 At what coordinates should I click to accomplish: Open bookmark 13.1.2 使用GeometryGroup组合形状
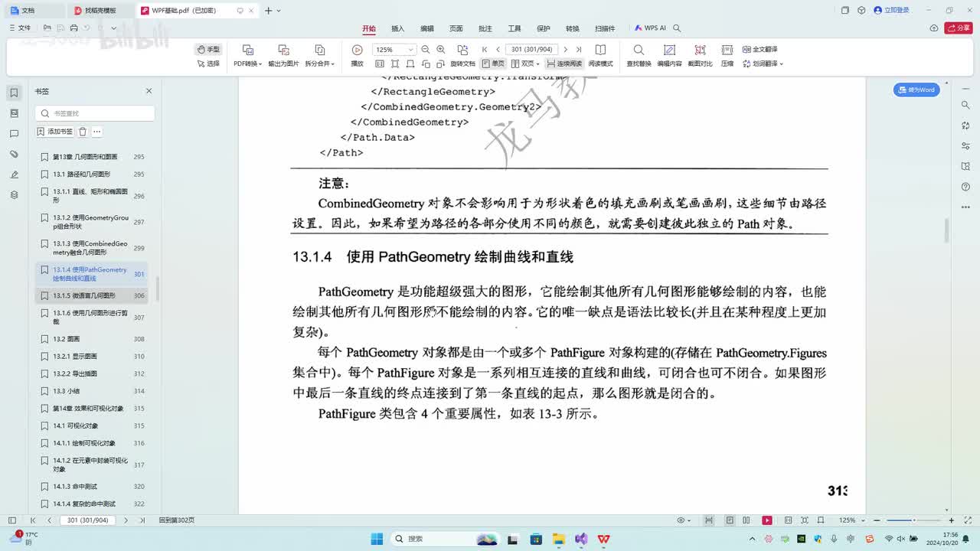(x=92, y=222)
